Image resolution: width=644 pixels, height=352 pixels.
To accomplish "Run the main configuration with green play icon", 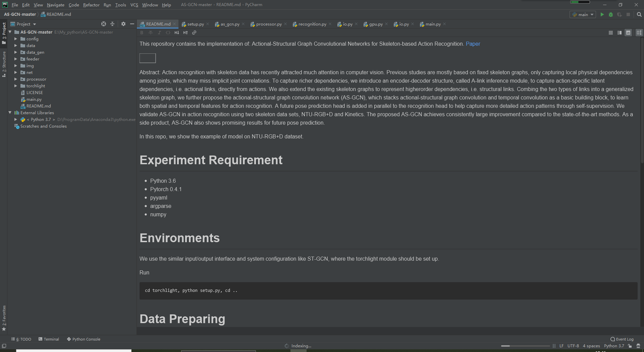I will pyautogui.click(x=602, y=14).
